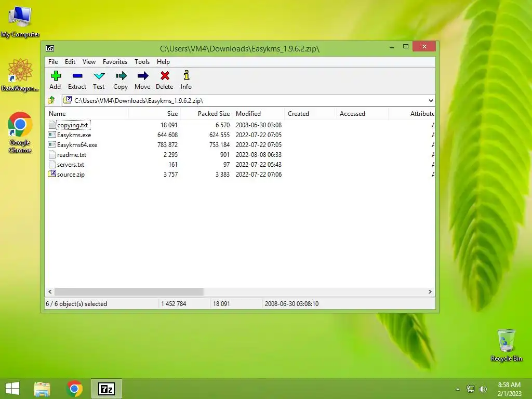The height and width of the screenshot is (399, 532).
Task: Sort by Modified column header
Action: (x=259, y=114)
